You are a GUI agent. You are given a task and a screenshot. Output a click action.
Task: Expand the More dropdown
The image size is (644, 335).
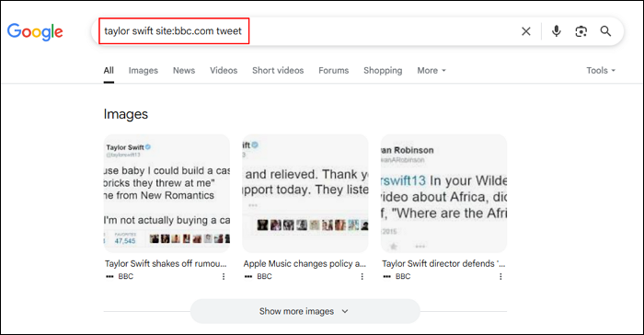(431, 70)
